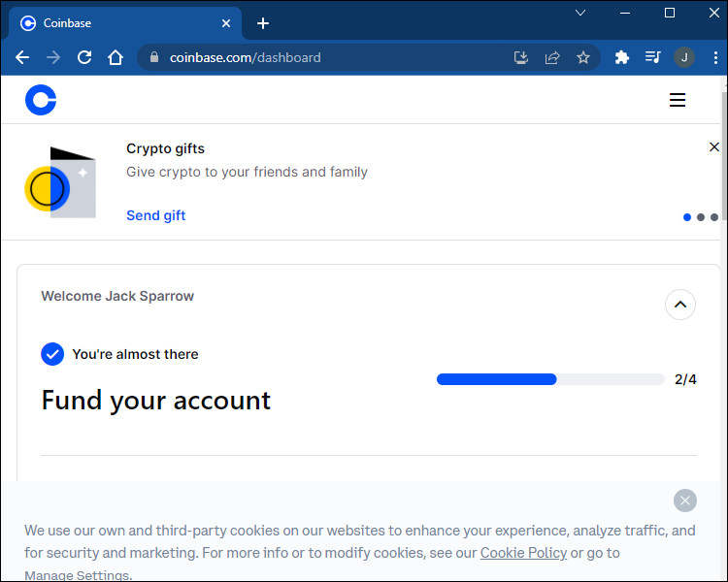Select the Coinbase browser tab
This screenshot has height=582, width=728.
click(124, 23)
